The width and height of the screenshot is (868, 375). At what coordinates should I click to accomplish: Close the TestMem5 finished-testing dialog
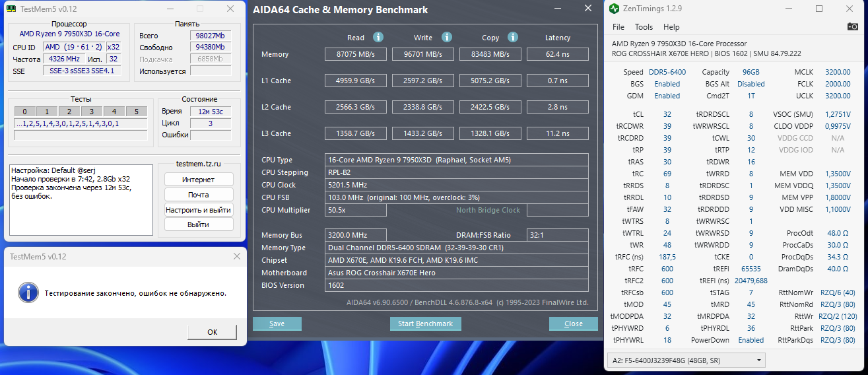[236, 256]
